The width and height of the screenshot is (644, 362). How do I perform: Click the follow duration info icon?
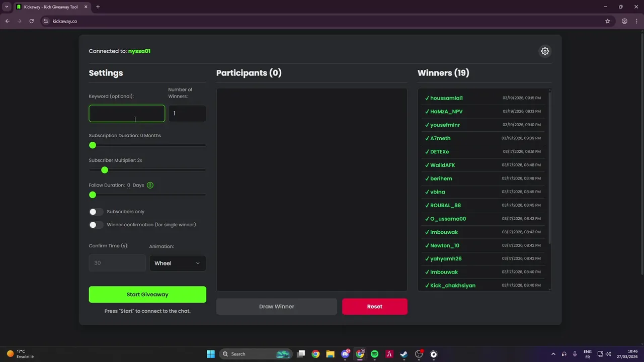tap(150, 185)
